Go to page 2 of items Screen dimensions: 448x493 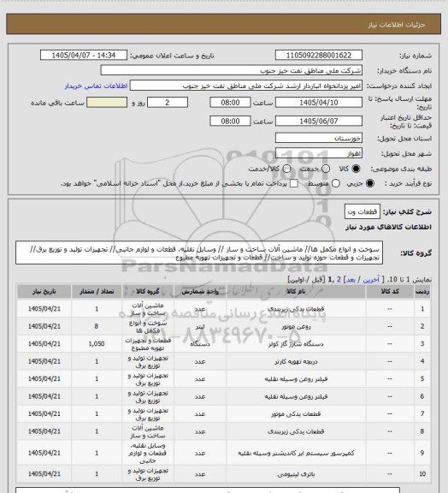339,280
